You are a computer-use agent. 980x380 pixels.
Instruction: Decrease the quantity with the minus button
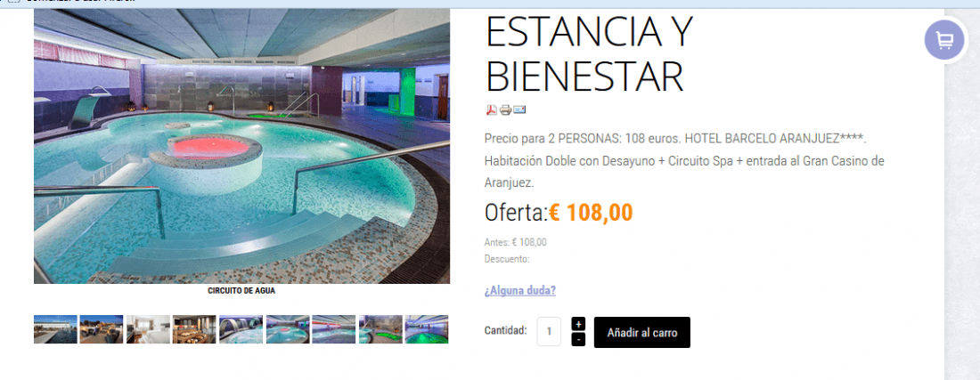pyautogui.click(x=578, y=339)
